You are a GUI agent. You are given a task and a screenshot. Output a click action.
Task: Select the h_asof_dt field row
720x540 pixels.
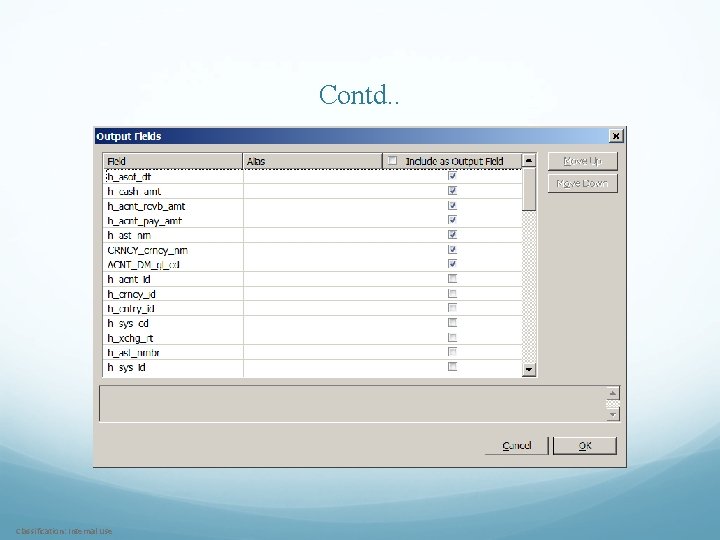pos(313,177)
